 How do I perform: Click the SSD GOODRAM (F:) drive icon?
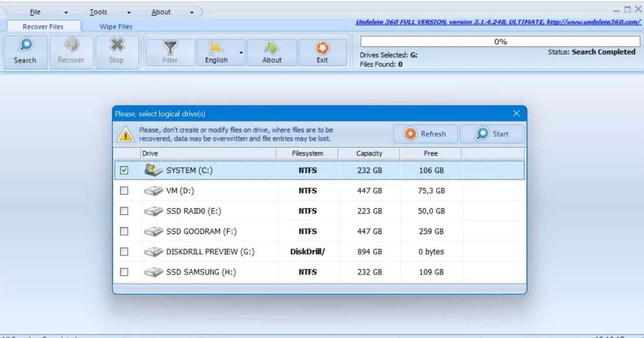[153, 232]
